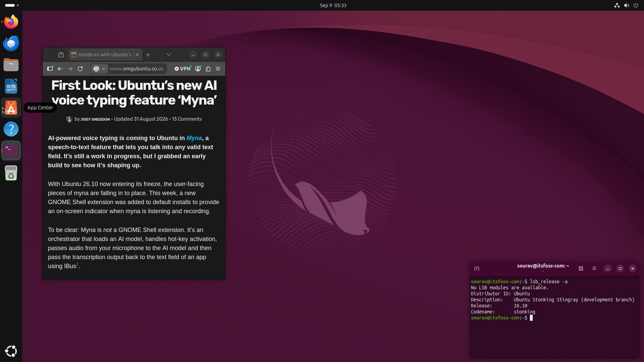Viewport: 644px width, 362px height.
Task: Open Firefox from the Ubuntu dock
Action: pyautogui.click(x=11, y=22)
